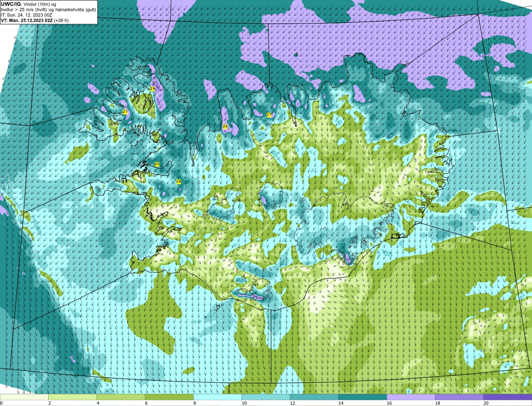The height and width of the screenshot is (406, 532).
Task: Click the legend value 18
Action: (x=438, y=403)
